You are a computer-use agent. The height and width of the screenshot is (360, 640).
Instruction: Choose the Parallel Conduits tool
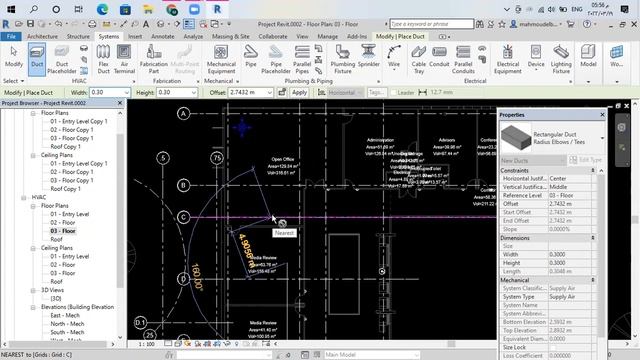pos(463,60)
